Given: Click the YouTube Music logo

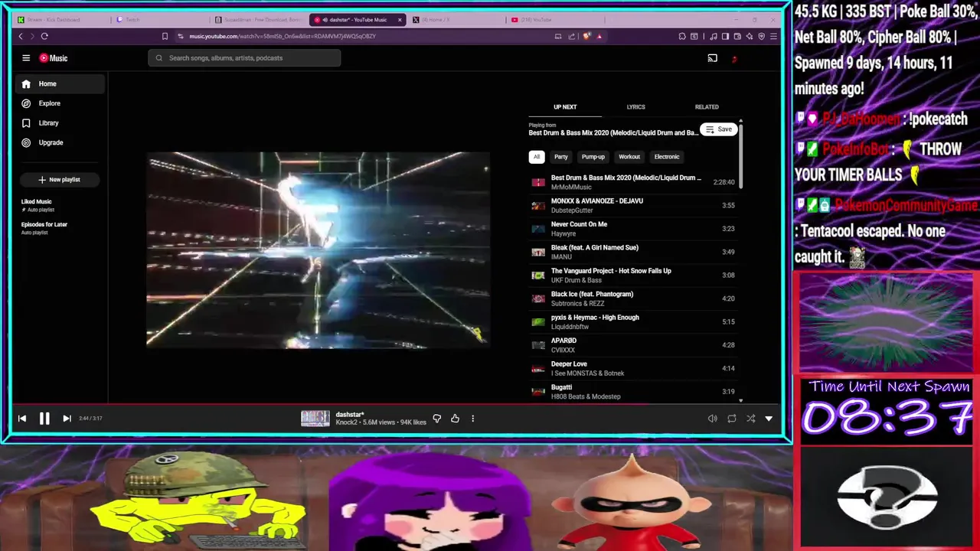Looking at the screenshot, I should pos(54,58).
